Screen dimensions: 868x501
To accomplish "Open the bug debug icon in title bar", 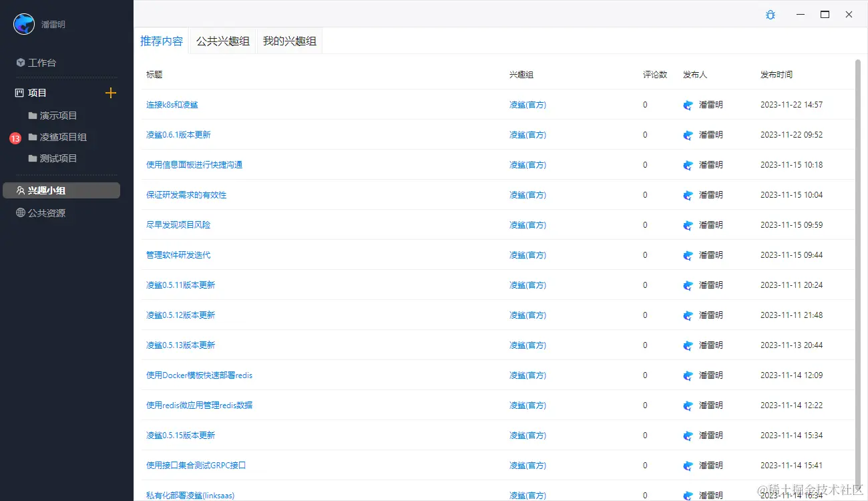I will 771,14.
